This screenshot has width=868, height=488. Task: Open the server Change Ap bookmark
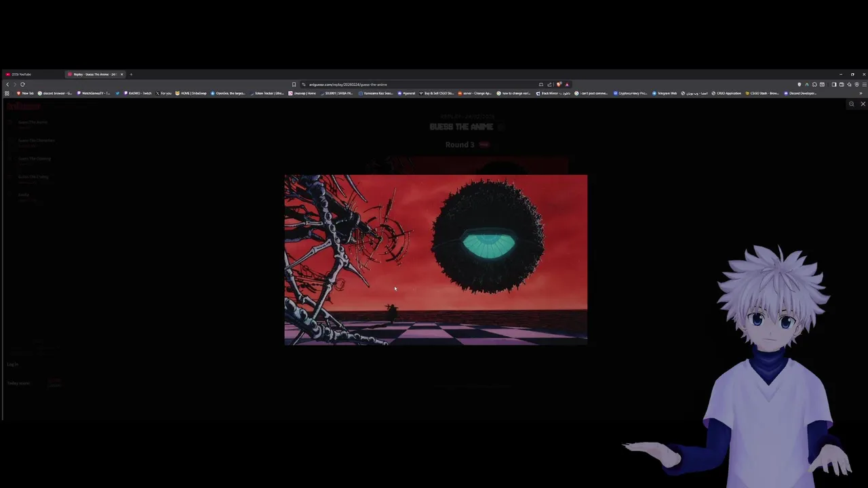(x=475, y=93)
